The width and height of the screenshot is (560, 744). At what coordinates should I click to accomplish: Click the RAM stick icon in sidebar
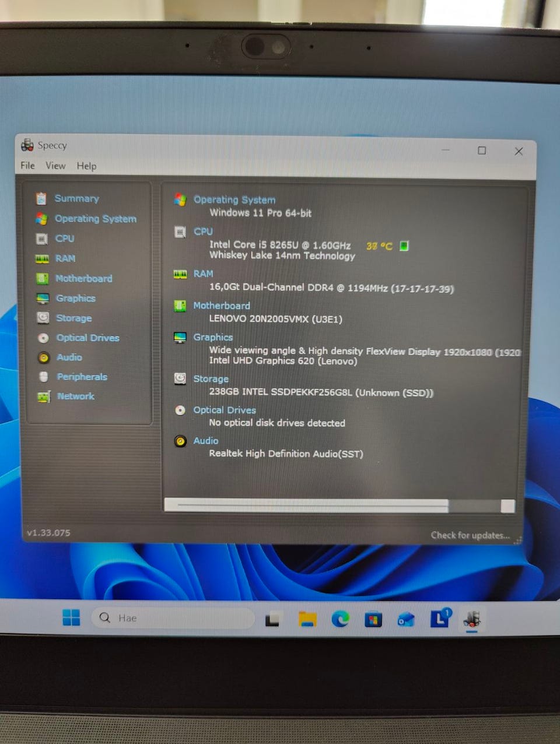(x=42, y=258)
